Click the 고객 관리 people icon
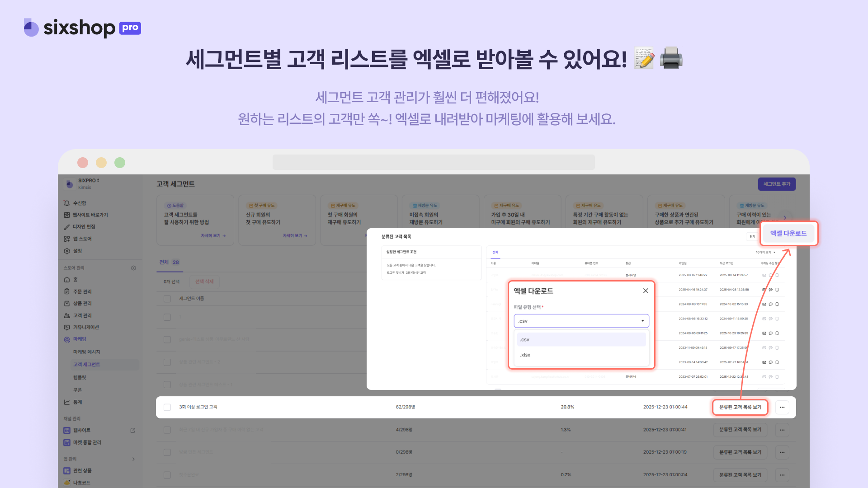868x488 pixels. point(67,315)
